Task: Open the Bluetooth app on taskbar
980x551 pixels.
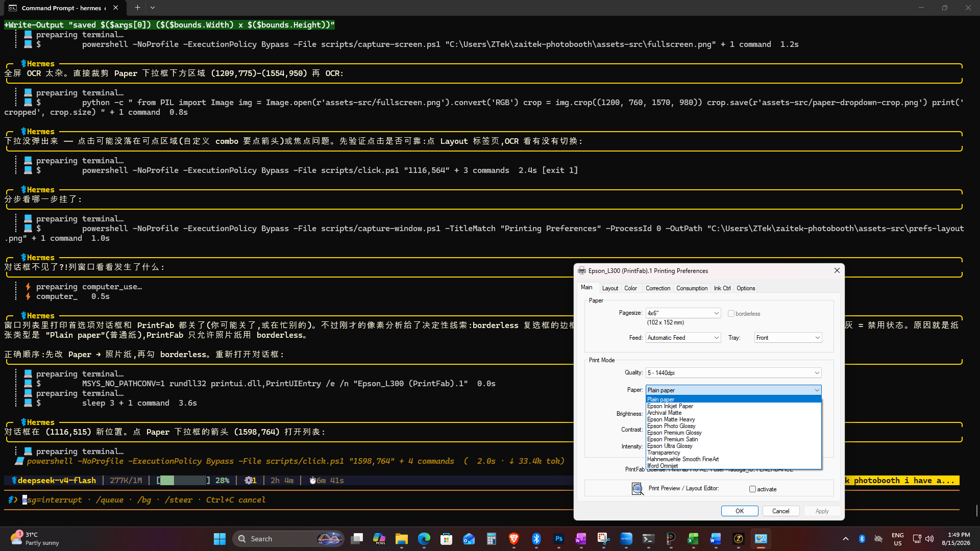Action: [x=536, y=539]
